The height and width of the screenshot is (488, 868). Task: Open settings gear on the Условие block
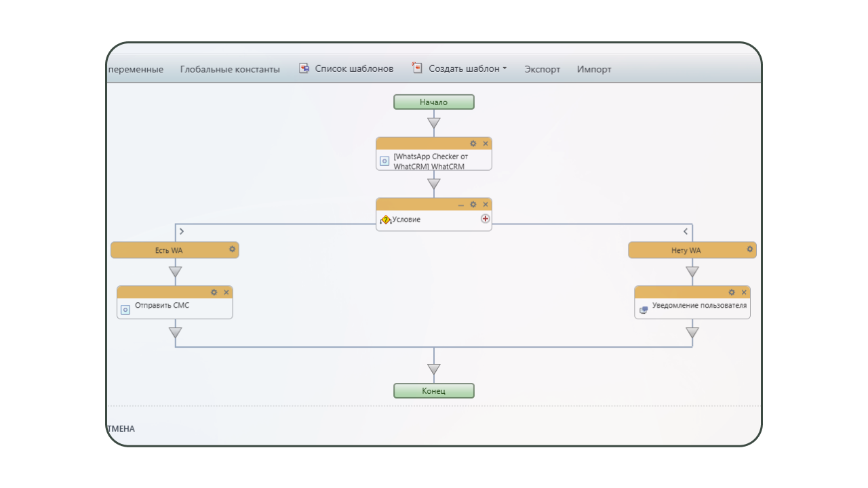[x=473, y=205]
